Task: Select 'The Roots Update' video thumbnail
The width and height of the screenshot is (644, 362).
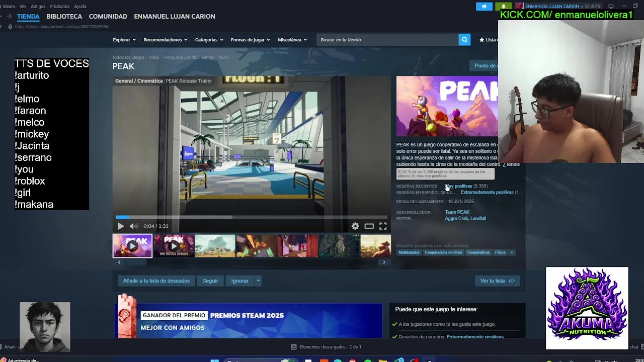Action: point(174,246)
